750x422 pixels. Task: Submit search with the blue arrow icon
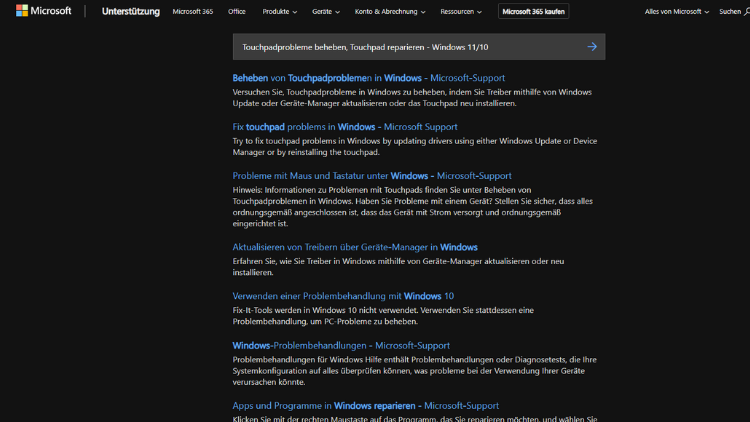591,47
